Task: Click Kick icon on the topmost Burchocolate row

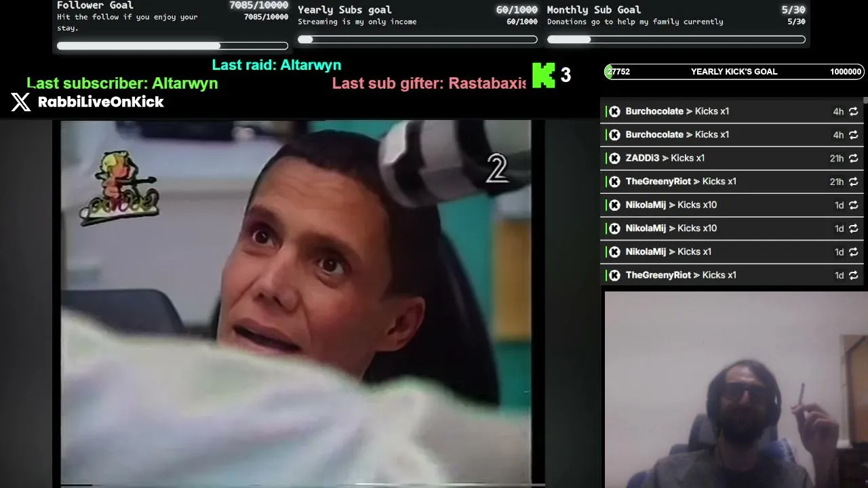Action: point(614,112)
